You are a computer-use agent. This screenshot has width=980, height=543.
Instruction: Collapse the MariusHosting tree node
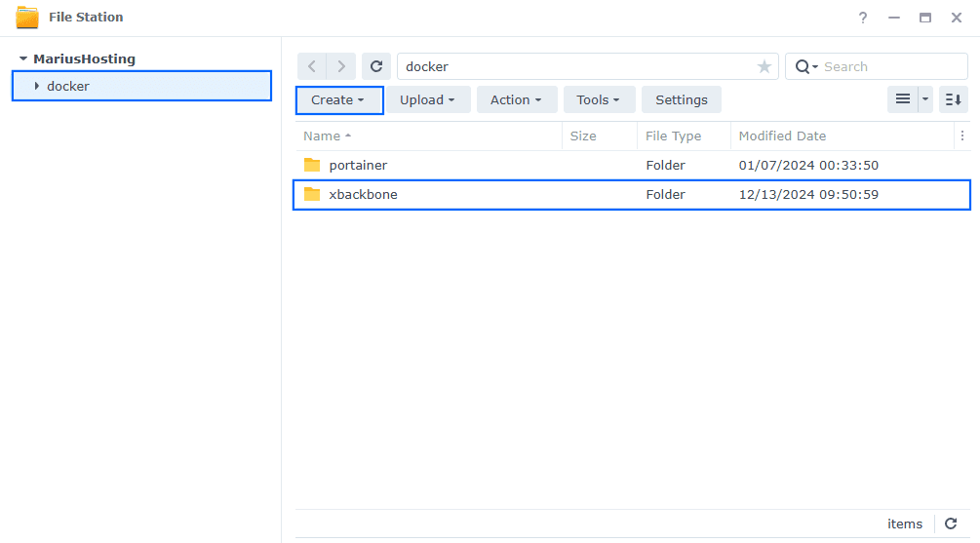pos(23,58)
